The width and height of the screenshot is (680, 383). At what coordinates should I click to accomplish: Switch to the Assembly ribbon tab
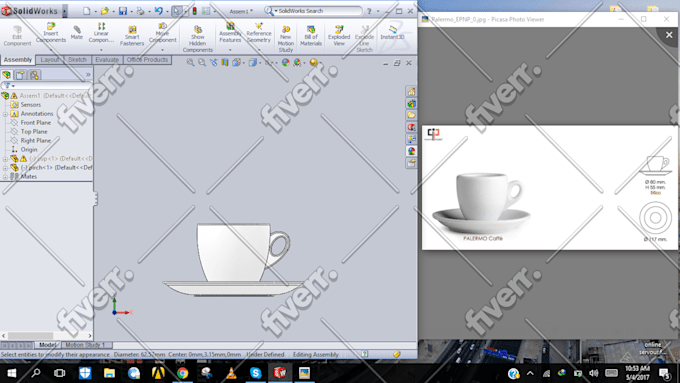point(18,60)
